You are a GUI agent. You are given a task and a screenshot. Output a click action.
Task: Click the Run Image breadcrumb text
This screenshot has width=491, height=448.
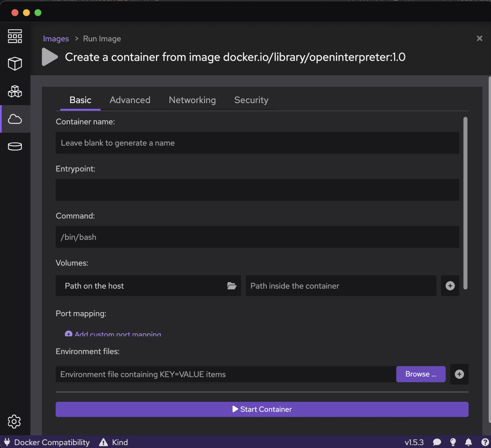[x=102, y=39]
